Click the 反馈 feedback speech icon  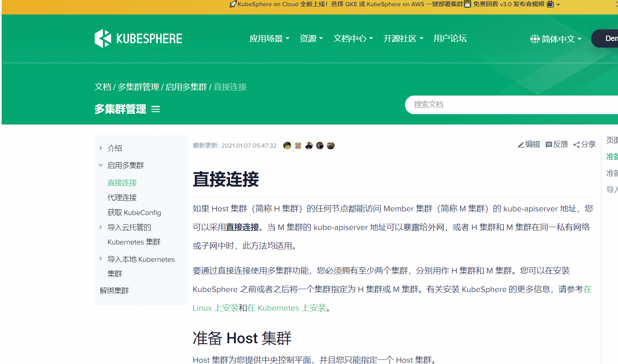(549, 145)
